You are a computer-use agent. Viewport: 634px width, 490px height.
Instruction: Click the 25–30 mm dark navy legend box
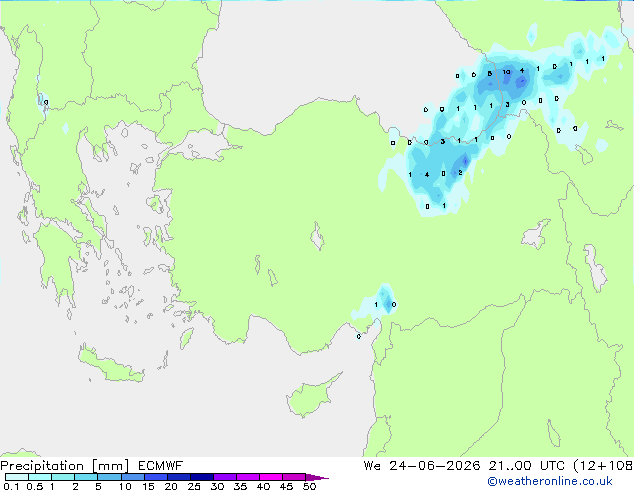201,477
